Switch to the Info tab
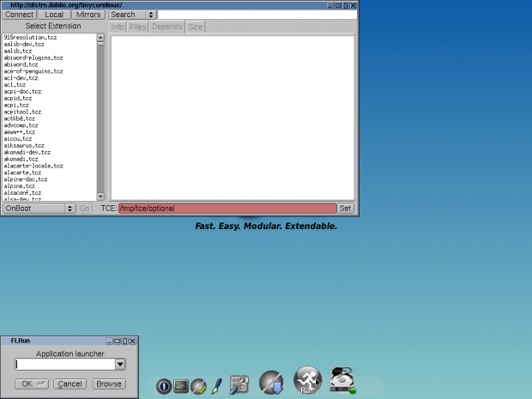Screen dimensions: 532x399 tap(118, 27)
